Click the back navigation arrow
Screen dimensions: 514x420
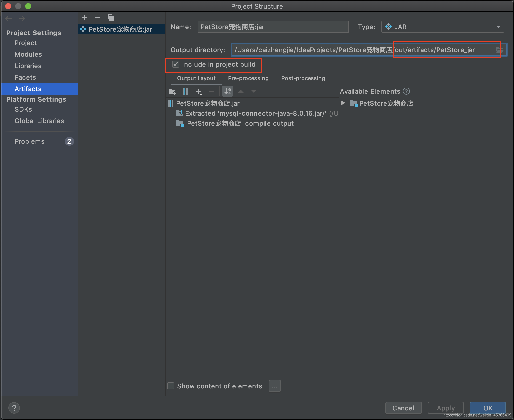pos(8,18)
